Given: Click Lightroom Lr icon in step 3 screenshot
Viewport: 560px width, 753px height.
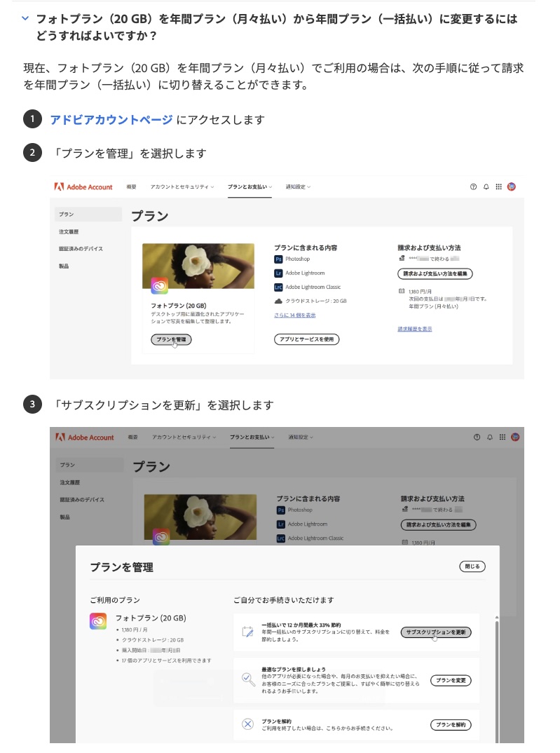Looking at the screenshot, I should click(281, 524).
